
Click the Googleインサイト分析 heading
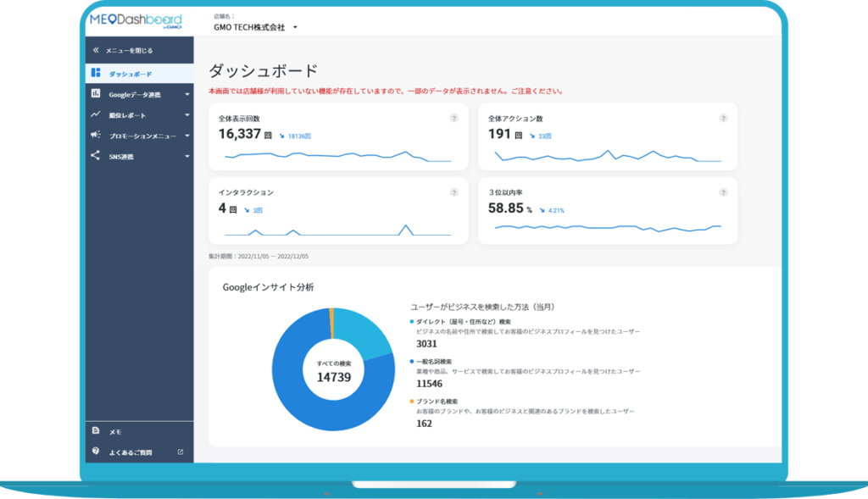[268, 287]
